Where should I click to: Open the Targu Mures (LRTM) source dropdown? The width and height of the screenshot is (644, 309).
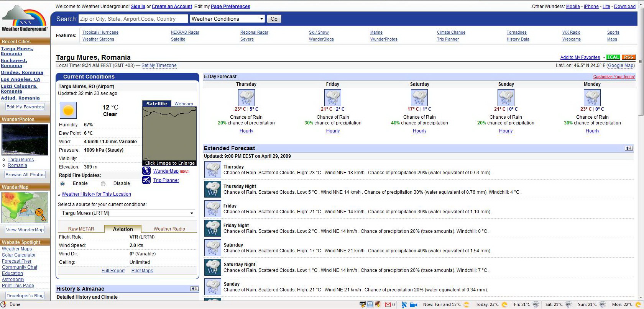click(x=127, y=213)
